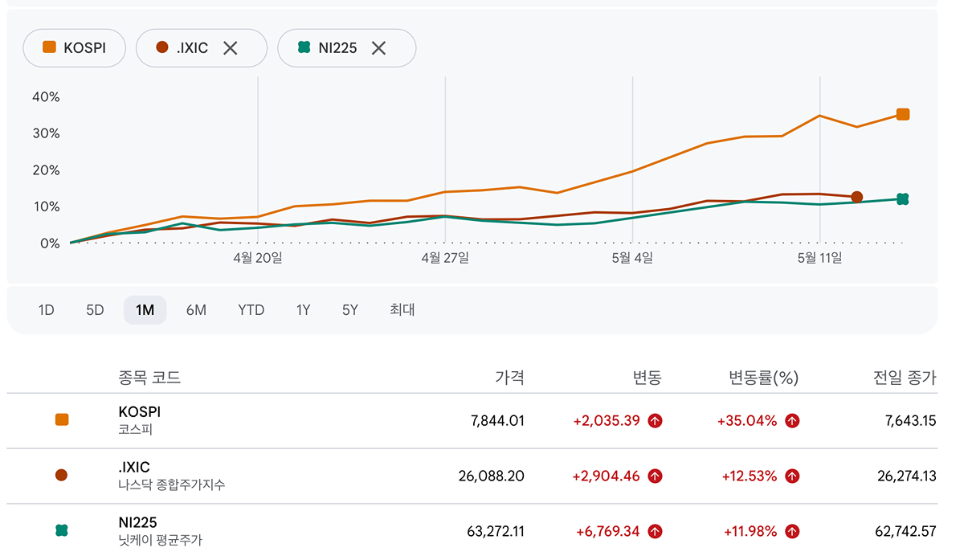Click up-arrow icon beside +11.98%
964x560 pixels.
(792, 531)
